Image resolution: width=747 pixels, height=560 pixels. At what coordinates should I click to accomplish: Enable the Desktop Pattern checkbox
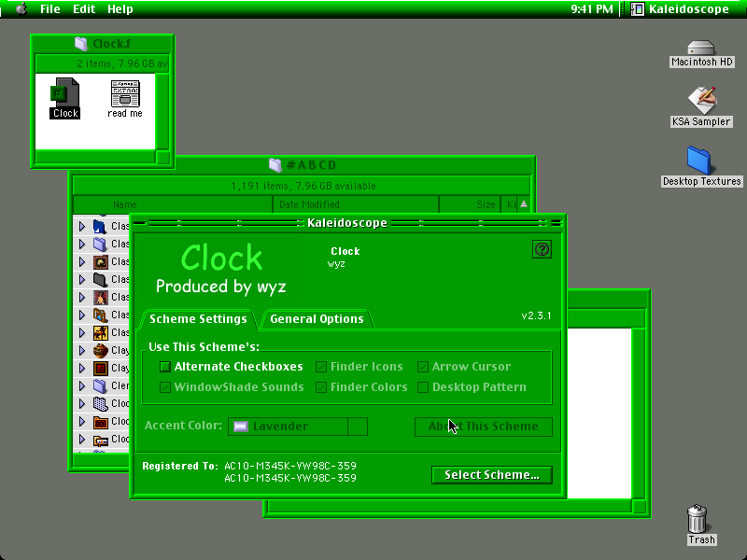423,387
